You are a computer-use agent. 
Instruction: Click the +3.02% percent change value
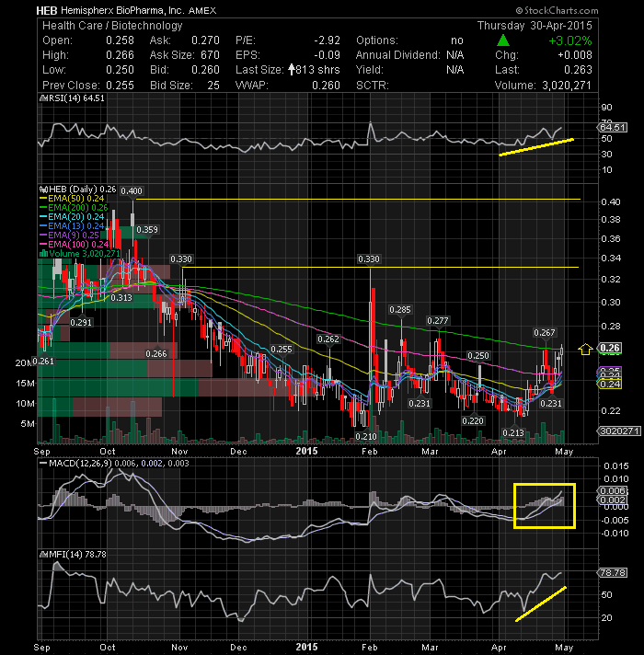point(570,40)
